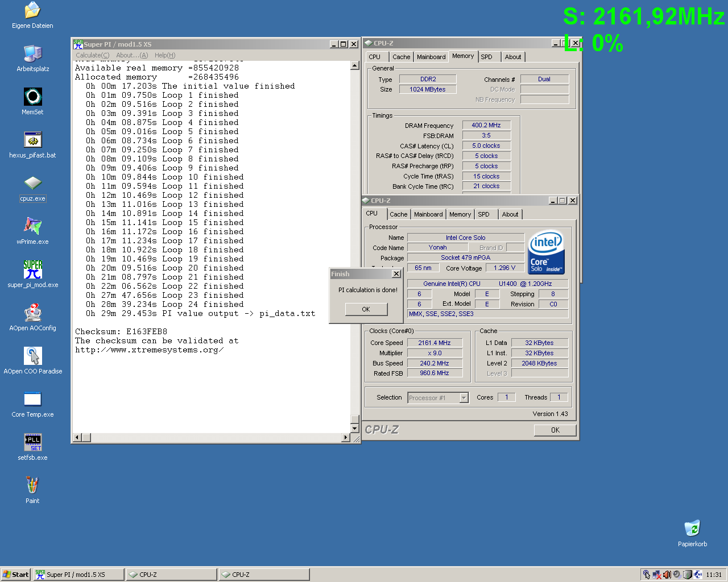This screenshot has height=582, width=728.
Task: Click the network disconnected tray icon
Action: pos(656,575)
